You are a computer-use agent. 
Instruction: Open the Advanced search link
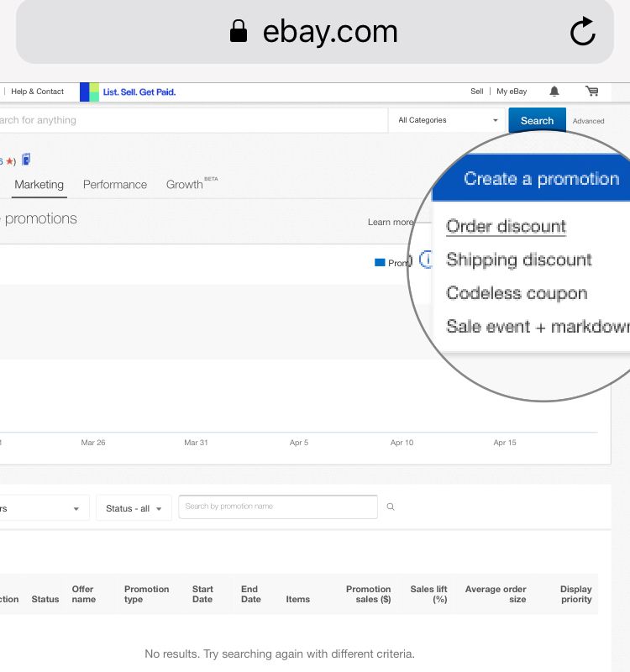click(588, 121)
